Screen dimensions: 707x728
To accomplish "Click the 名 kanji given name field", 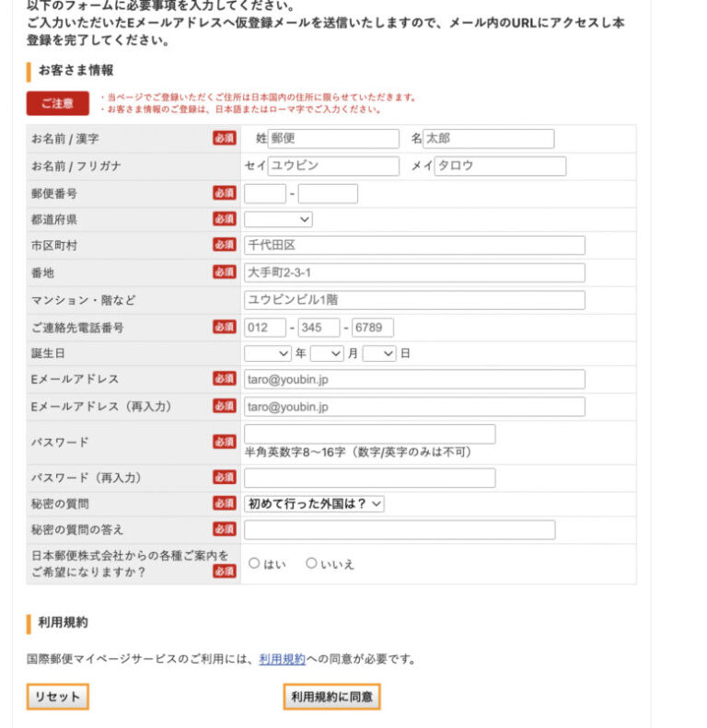I will [x=488, y=139].
